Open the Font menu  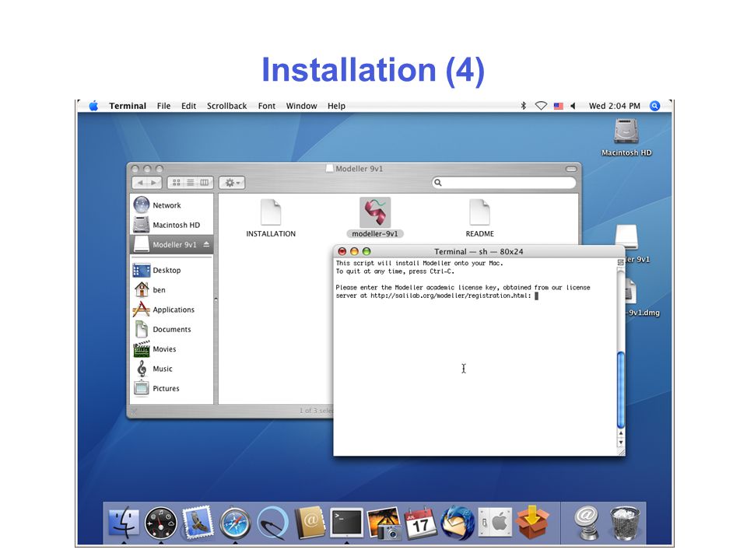pyautogui.click(x=267, y=106)
